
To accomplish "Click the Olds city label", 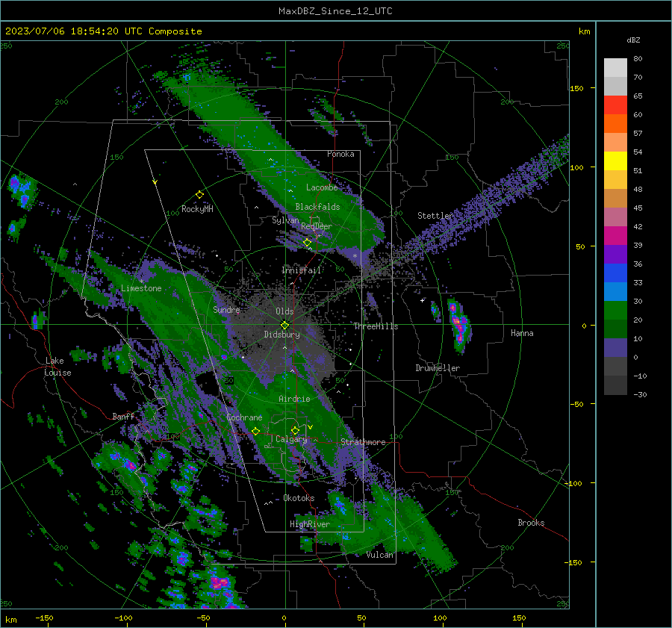I will point(284,311).
